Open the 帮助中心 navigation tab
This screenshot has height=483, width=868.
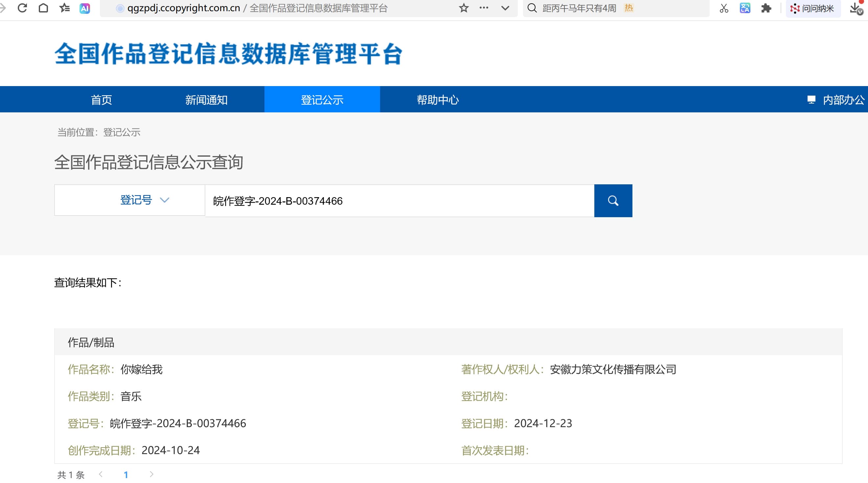pos(437,100)
